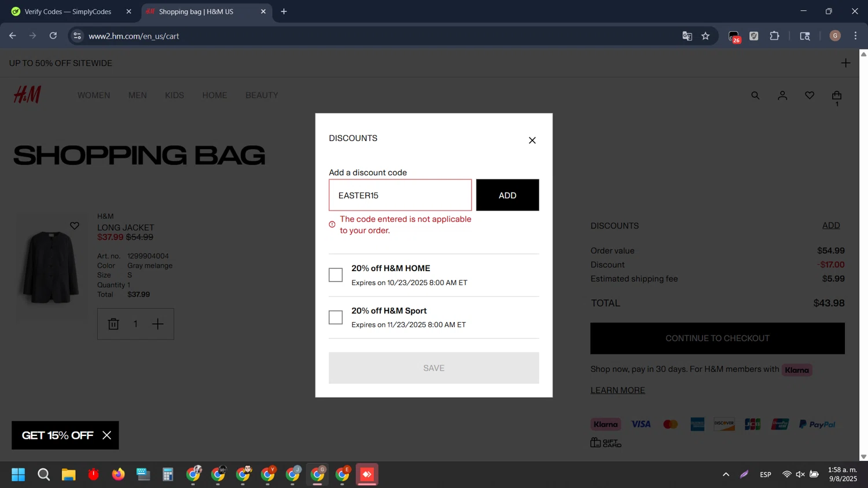This screenshot has height=488, width=868.
Task: Click the ESP language indicator
Action: pos(766,475)
